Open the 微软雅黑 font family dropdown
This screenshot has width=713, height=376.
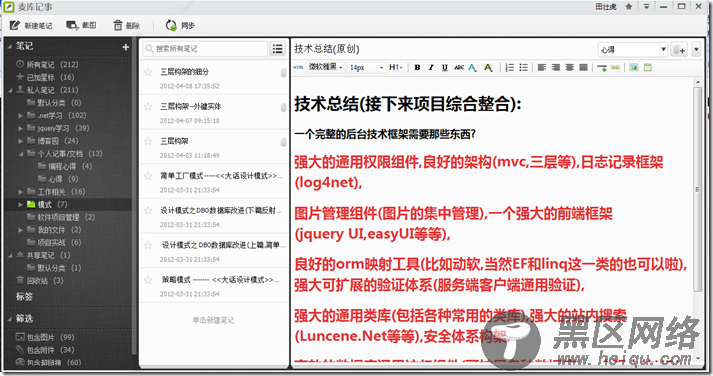click(x=326, y=67)
